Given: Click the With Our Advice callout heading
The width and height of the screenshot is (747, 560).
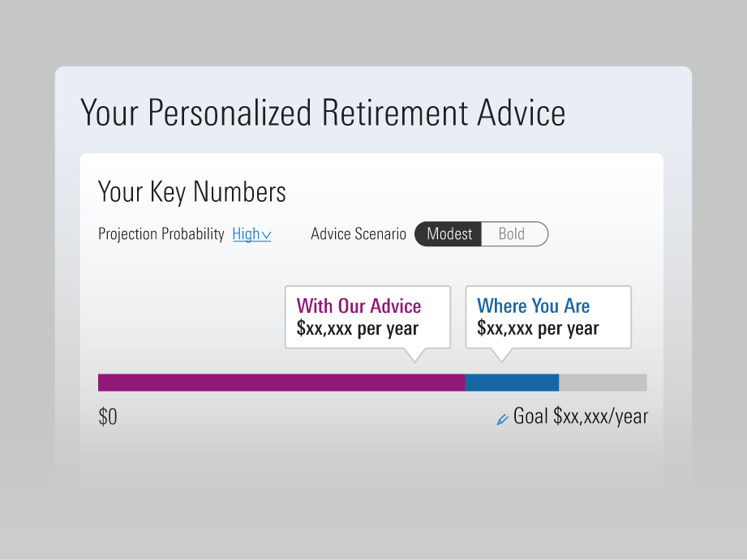Looking at the screenshot, I should coord(358,306).
